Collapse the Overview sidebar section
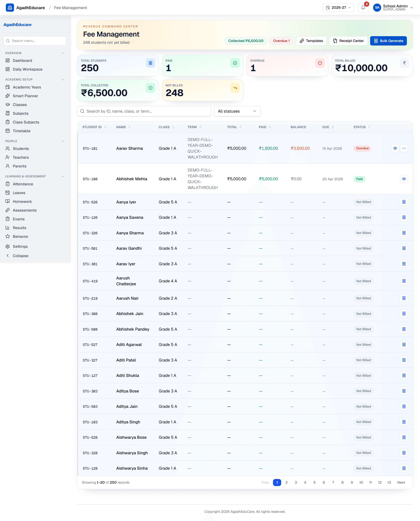420x521 pixels. point(63,53)
